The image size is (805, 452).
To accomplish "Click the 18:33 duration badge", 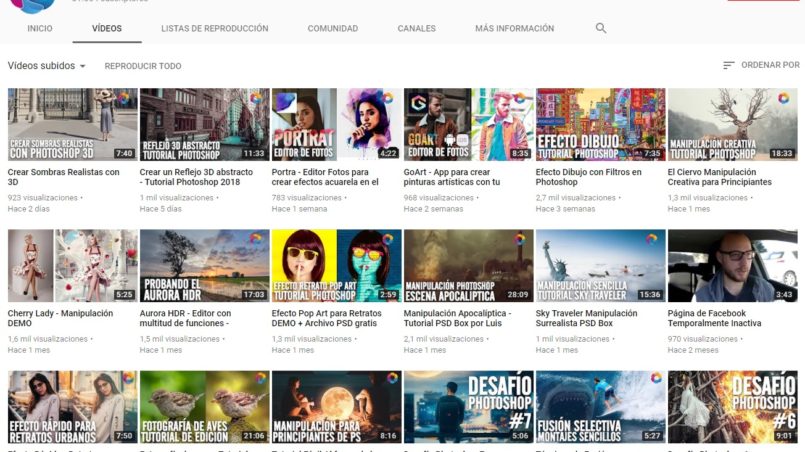I will (782, 153).
